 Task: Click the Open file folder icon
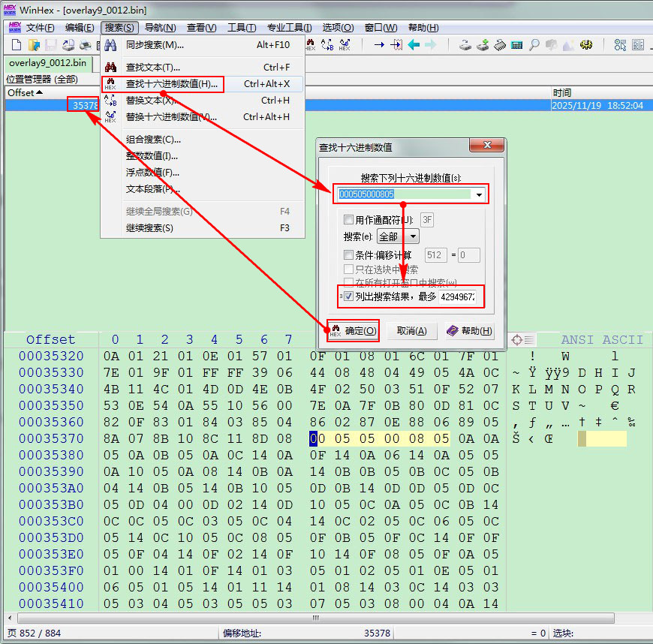(x=34, y=44)
